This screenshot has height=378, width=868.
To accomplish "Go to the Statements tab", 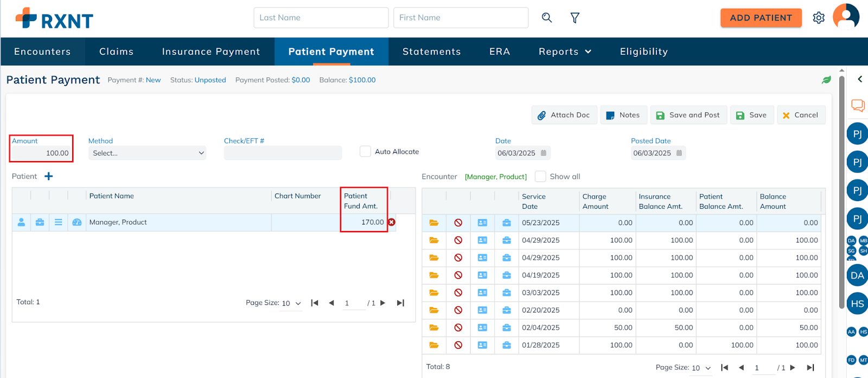I will pos(431,52).
